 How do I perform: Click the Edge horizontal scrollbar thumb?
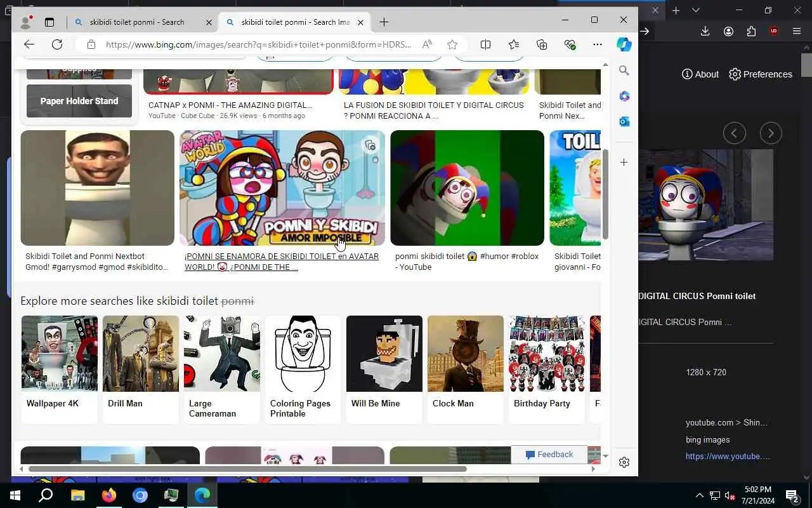click(247, 469)
